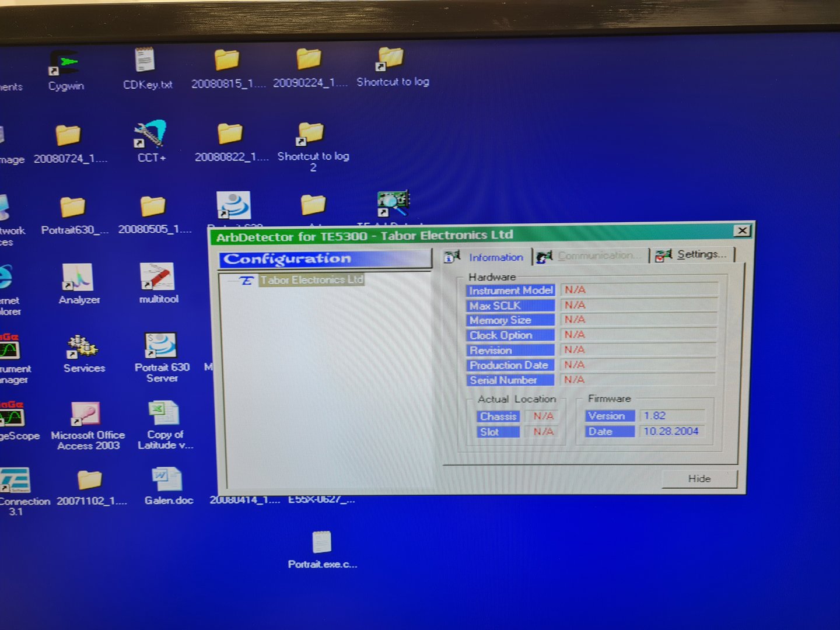Close the ArbDetector window
Screen dimensions: 840x630
point(742,230)
